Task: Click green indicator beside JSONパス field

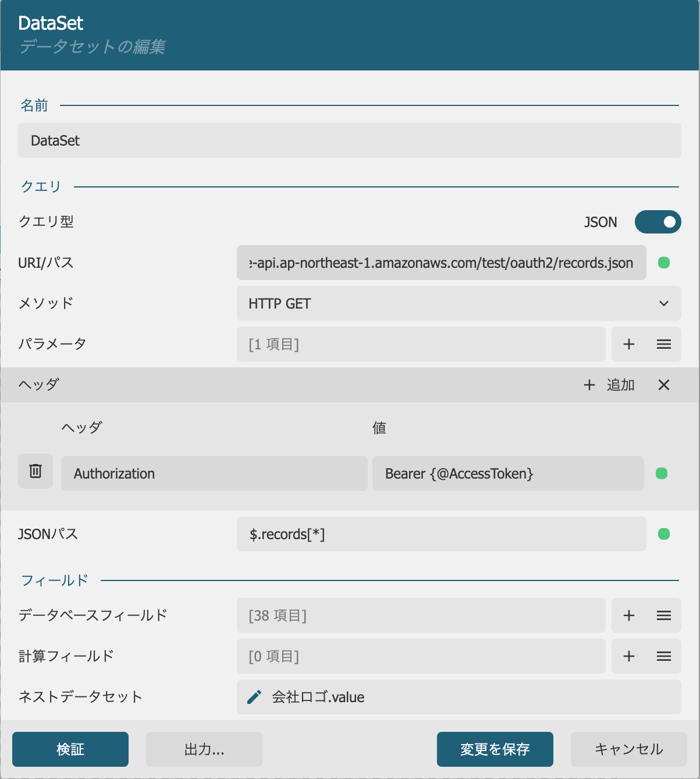Action: click(664, 534)
